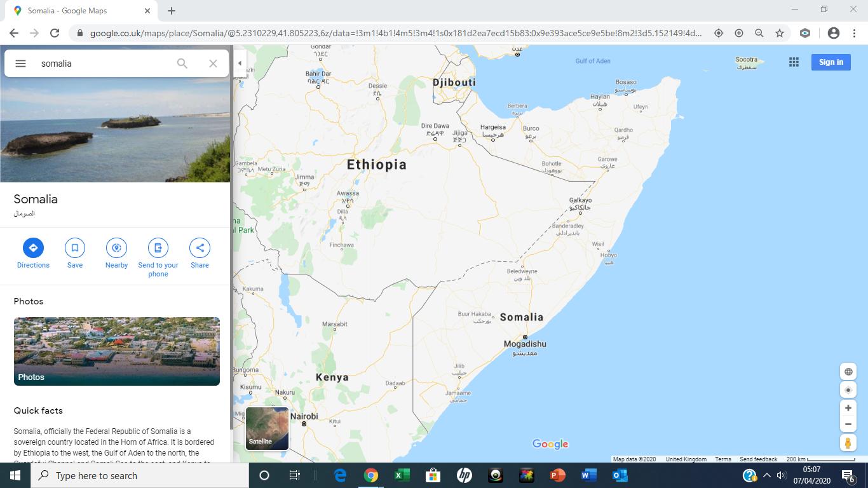Save Somalia using the bookmark icon
This screenshot has width=868, height=488.
pyautogui.click(x=75, y=248)
